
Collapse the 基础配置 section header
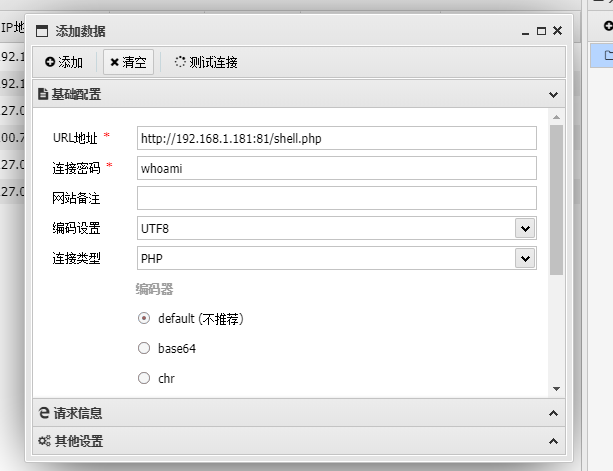point(299,94)
